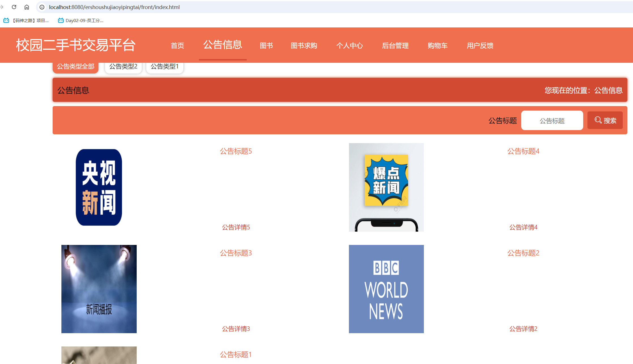633x364 pixels.
Task: Open the 爆点新闻 thumbnail image
Action: click(x=386, y=187)
